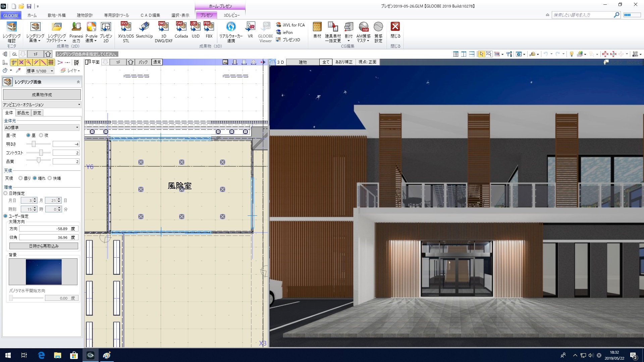This screenshot has height=362, width=644.
Task: Click the filter selection icon
Action: click(x=509, y=54)
